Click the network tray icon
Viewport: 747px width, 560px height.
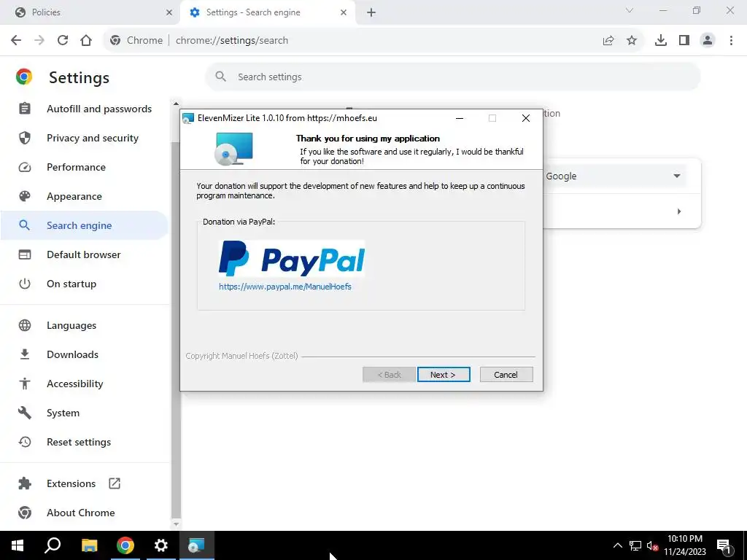pyautogui.click(x=635, y=545)
